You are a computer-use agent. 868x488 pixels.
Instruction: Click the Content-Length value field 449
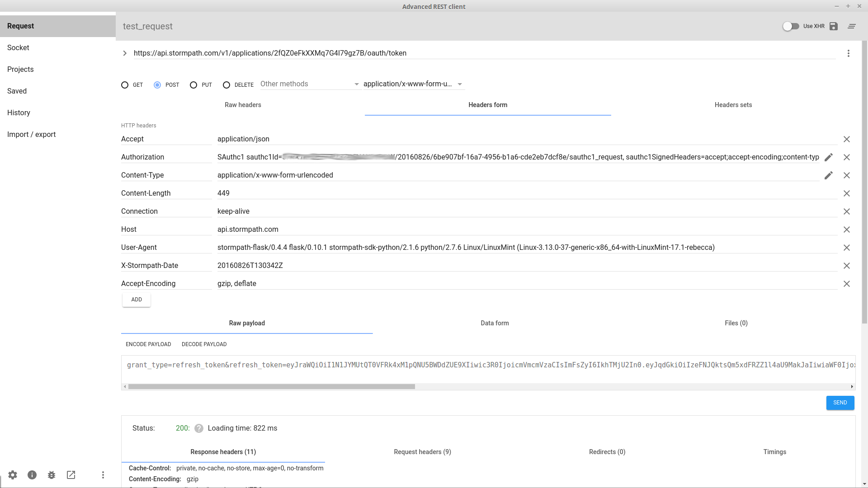tap(527, 193)
